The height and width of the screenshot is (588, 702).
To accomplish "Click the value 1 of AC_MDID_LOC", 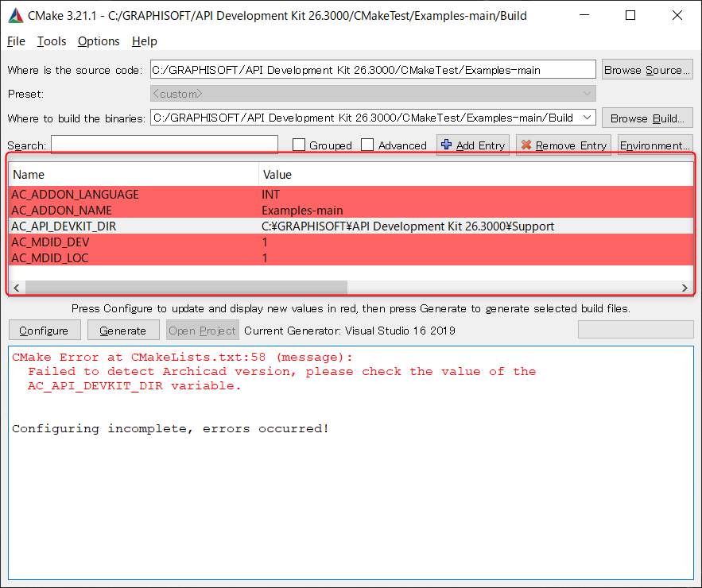I will (265, 257).
